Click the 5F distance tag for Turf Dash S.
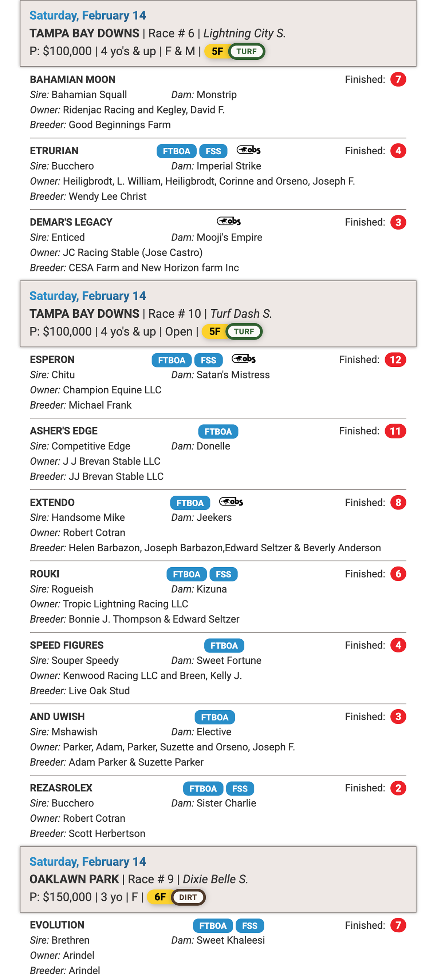The width and height of the screenshot is (437, 980). click(214, 332)
